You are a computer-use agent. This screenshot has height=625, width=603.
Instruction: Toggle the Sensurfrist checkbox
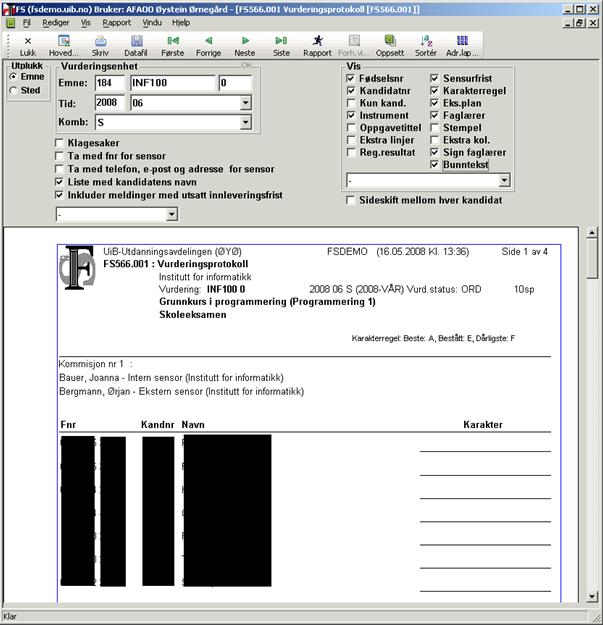[434, 79]
